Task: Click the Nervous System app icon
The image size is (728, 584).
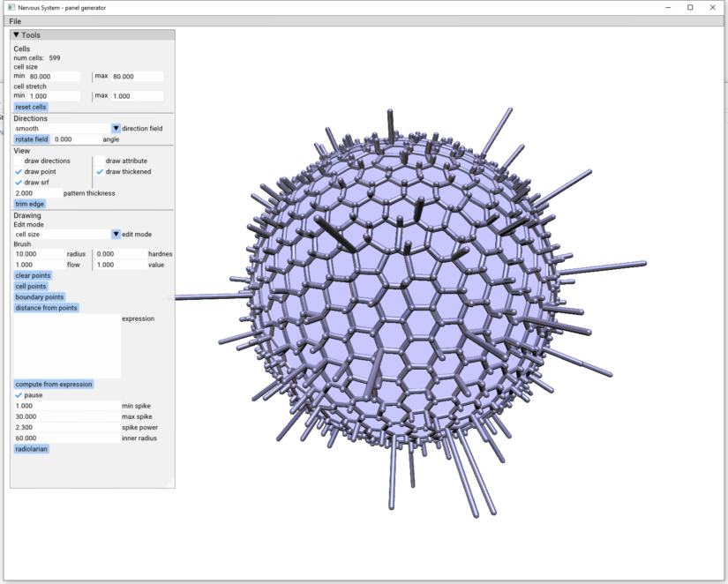Action: (x=10, y=7)
